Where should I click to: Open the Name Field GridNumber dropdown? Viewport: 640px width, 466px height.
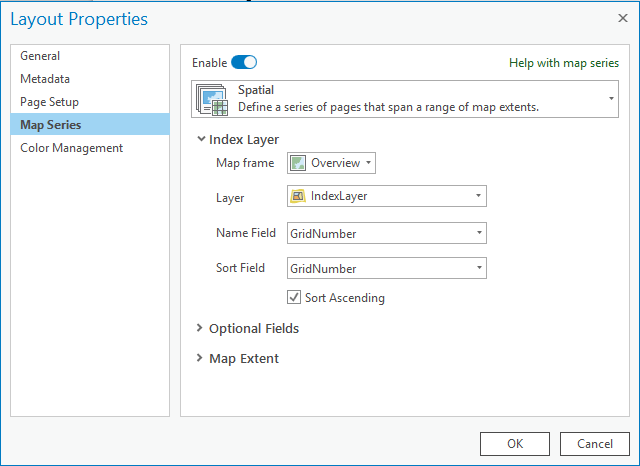coord(387,233)
